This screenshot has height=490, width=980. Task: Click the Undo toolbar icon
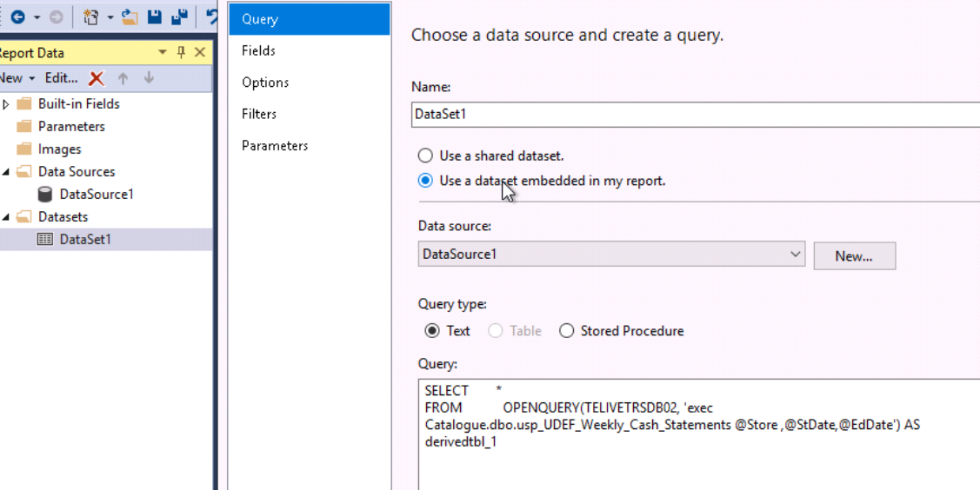click(213, 17)
